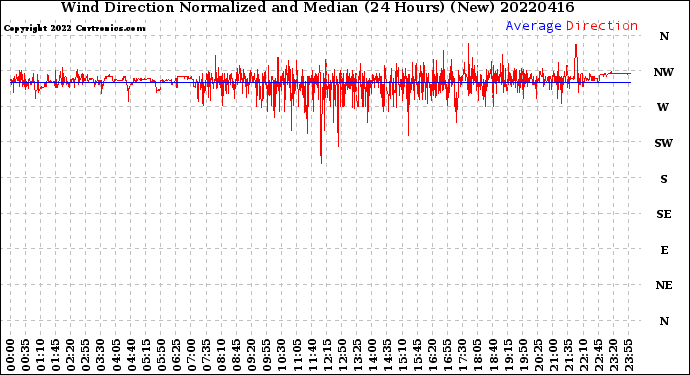
Task: Click the 20:25 time label
Action: (x=538, y=355)
